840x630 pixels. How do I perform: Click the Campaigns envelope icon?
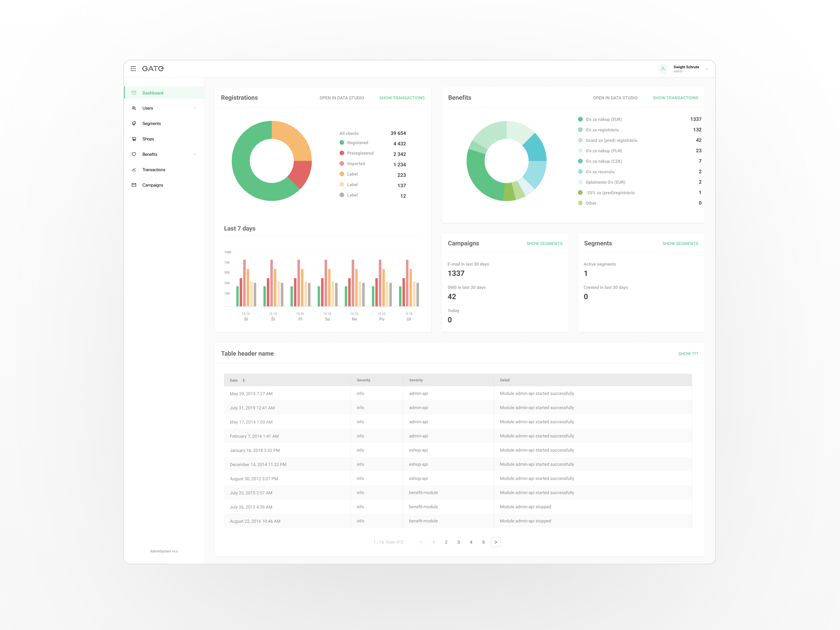[134, 185]
